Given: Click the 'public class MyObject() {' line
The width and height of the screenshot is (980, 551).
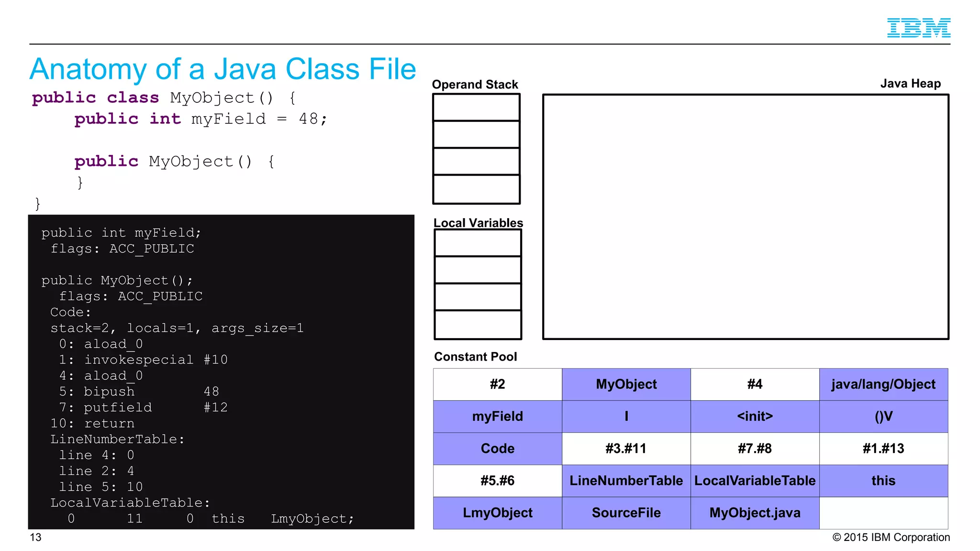Looking at the screenshot, I should tap(164, 98).
